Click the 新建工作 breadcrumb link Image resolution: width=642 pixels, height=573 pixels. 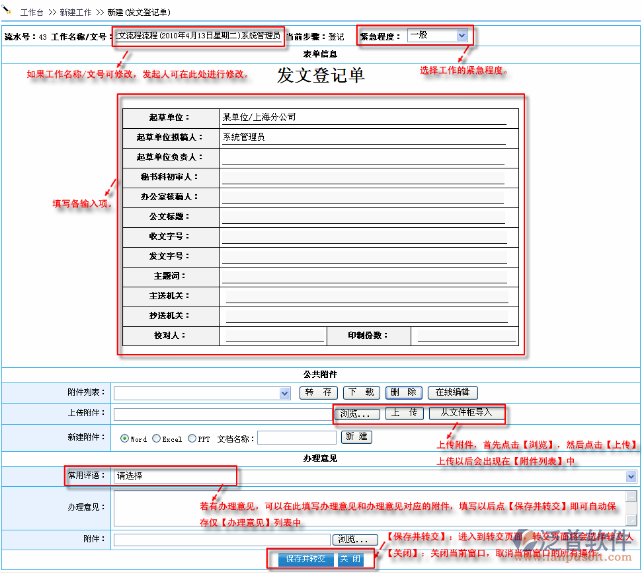(75, 12)
